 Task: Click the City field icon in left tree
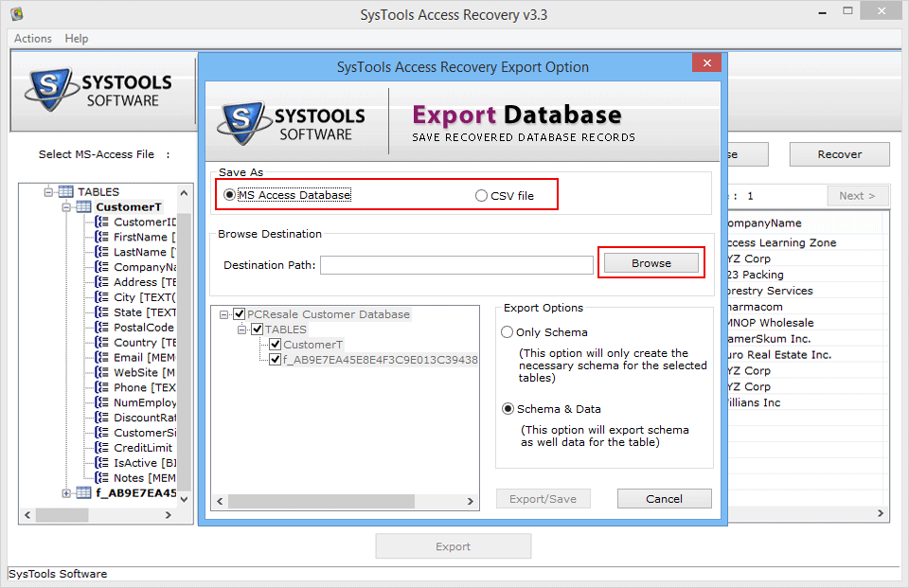(101, 297)
